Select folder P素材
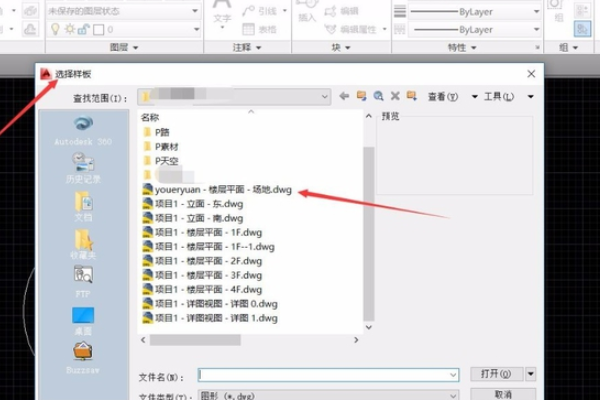The height and width of the screenshot is (400, 600). point(160,147)
